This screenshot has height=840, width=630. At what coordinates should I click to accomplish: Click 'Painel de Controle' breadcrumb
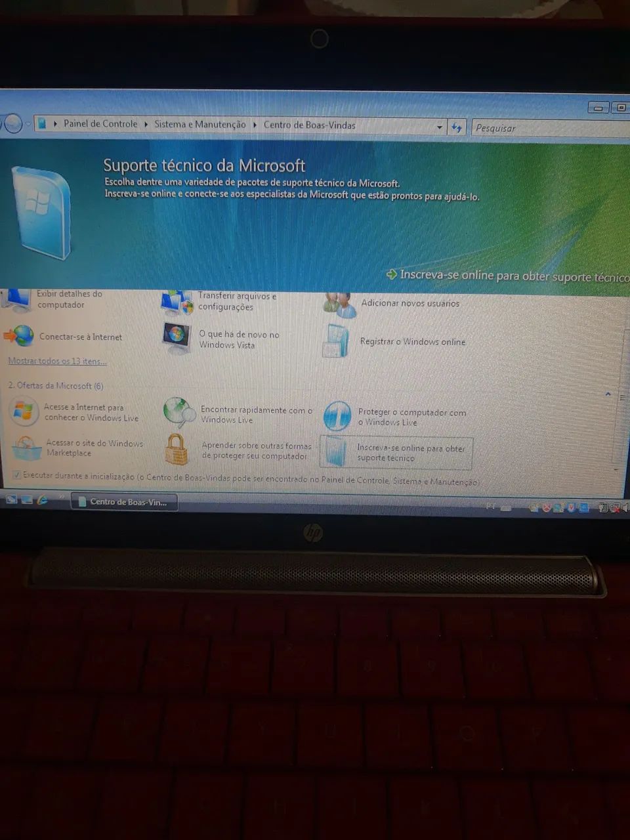pyautogui.click(x=100, y=123)
